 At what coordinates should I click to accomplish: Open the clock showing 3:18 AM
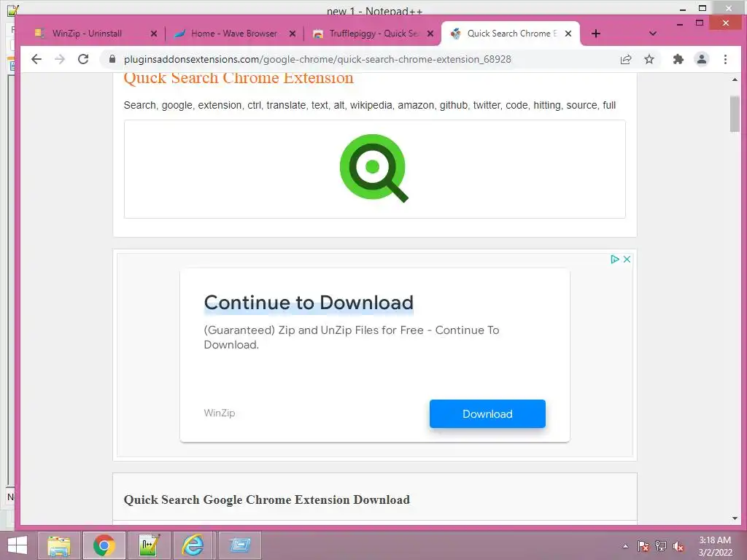click(x=715, y=546)
